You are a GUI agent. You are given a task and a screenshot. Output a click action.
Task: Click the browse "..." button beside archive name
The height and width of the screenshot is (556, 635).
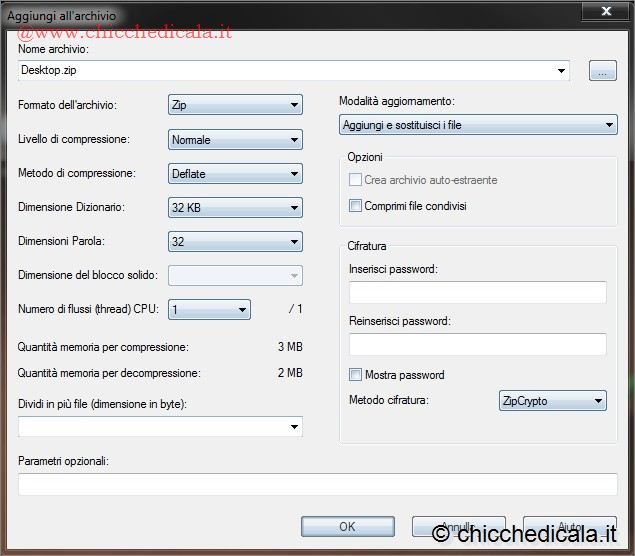(602, 70)
